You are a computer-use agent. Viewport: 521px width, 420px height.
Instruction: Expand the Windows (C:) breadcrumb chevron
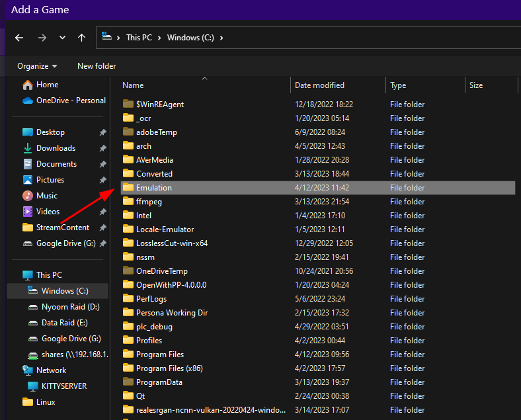221,38
